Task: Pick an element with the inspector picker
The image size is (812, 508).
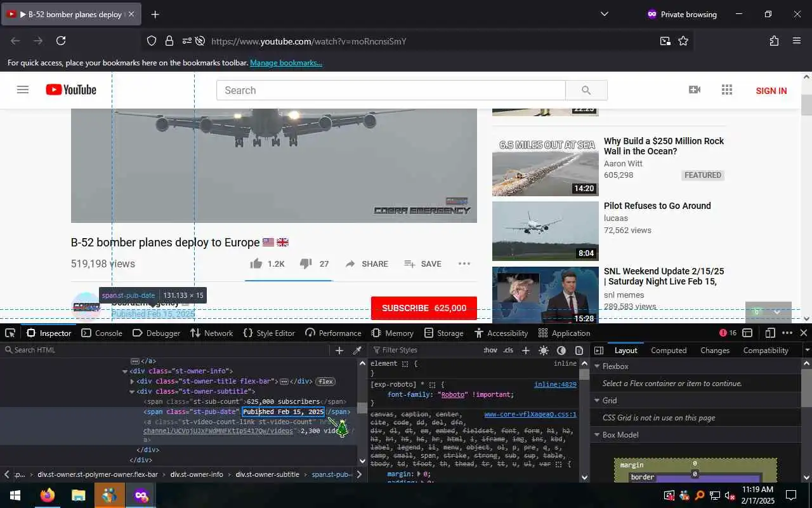Action: point(10,333)
